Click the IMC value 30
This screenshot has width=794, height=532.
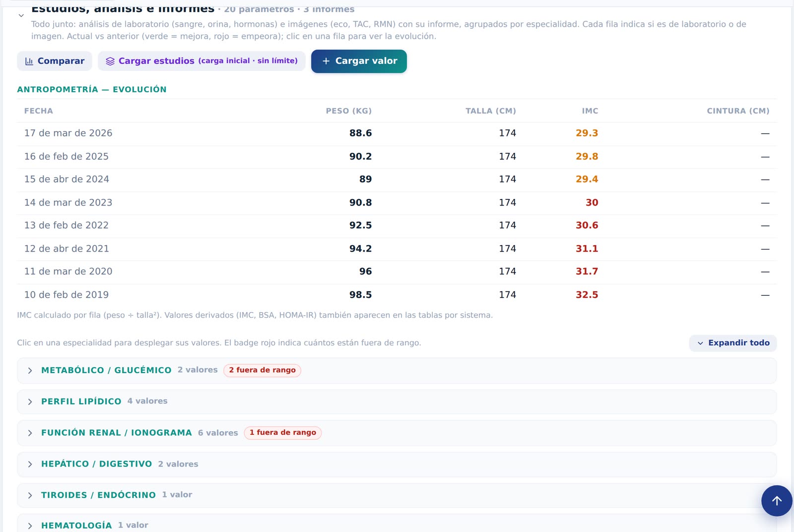point(592,203)
